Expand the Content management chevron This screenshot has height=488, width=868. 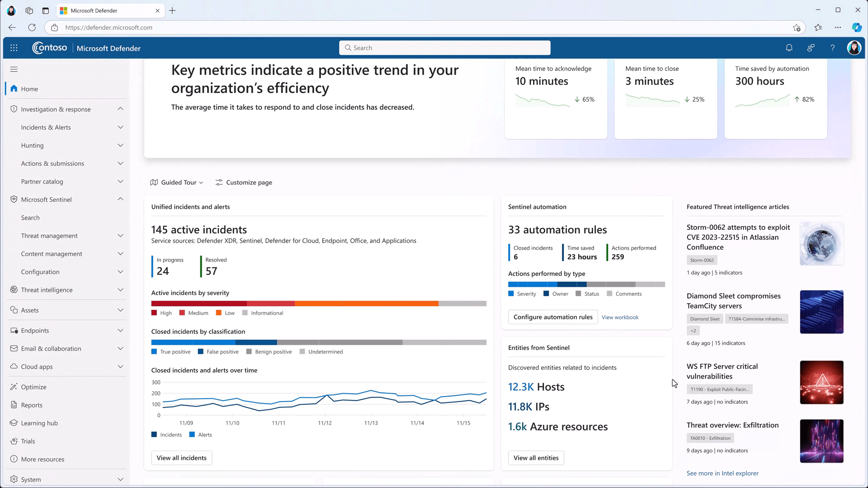(120, 254)
